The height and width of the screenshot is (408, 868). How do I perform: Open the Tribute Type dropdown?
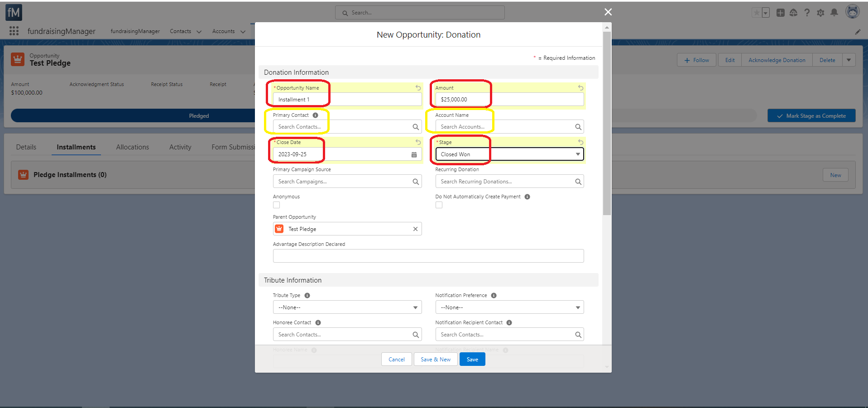pos(347,307)
